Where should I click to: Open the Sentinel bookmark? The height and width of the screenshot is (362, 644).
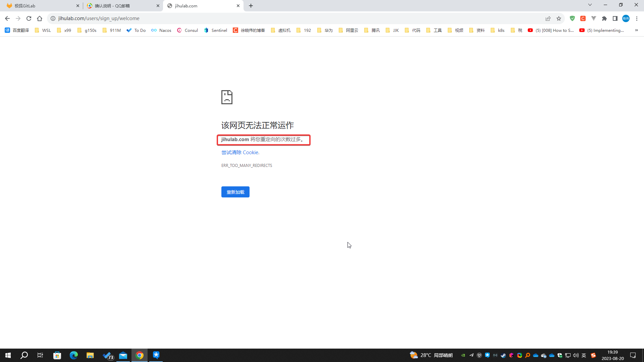(216, 30)
